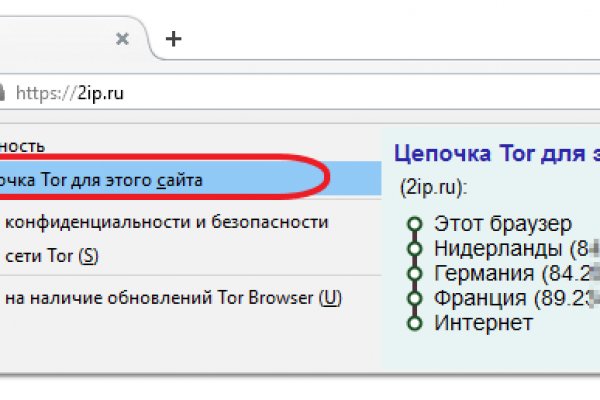Click the lock icon before https://2ip.ru

3,93
